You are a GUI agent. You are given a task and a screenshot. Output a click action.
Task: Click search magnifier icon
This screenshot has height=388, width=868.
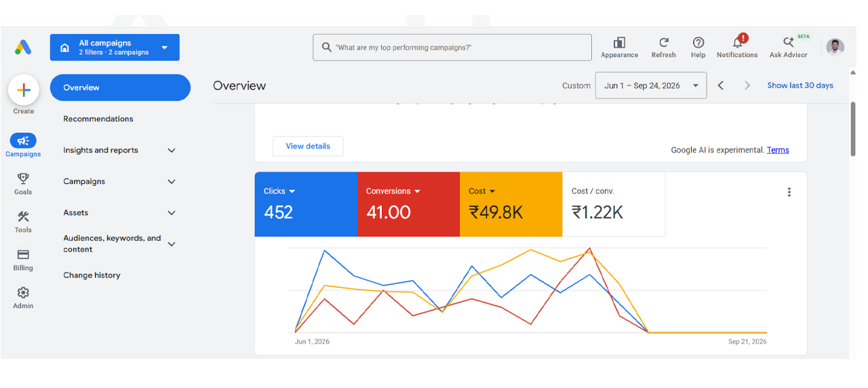point(326,47)
